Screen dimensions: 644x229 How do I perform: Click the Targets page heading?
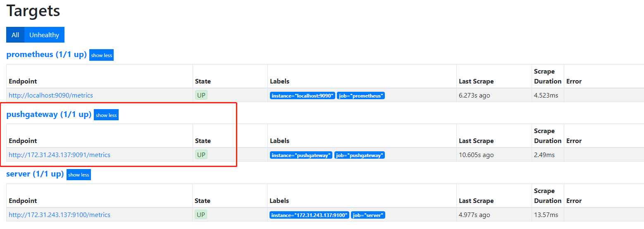(x=33, y=10)
